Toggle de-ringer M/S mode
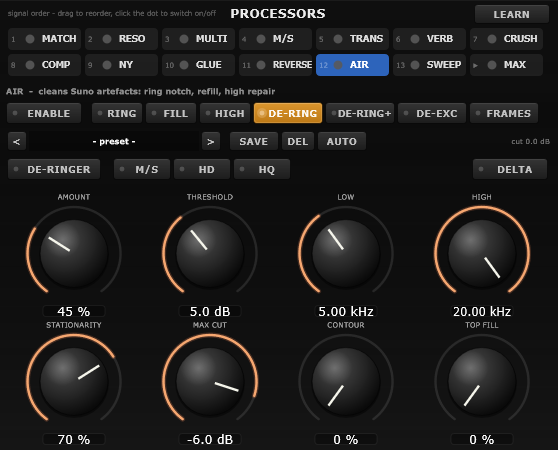 (142, 169)
